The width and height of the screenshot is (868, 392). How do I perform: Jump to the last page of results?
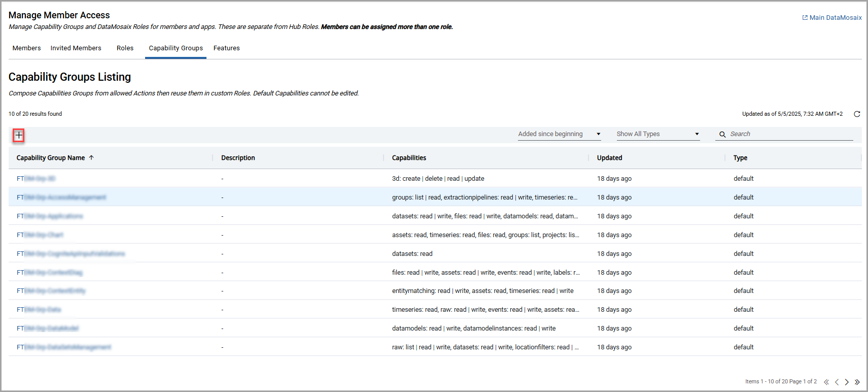[857, 382]
